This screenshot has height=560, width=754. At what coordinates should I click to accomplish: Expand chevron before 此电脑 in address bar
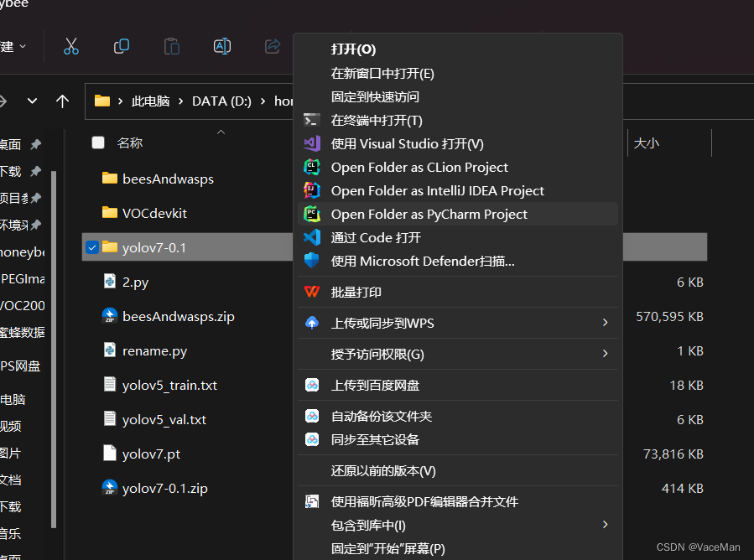[x=120, y=101]
